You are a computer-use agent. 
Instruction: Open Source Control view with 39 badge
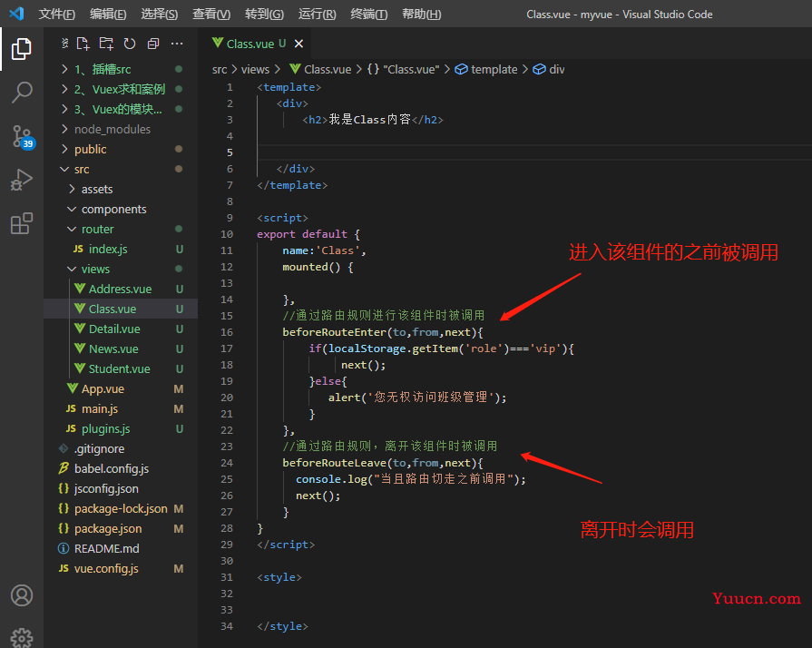(x=23, y=137)
